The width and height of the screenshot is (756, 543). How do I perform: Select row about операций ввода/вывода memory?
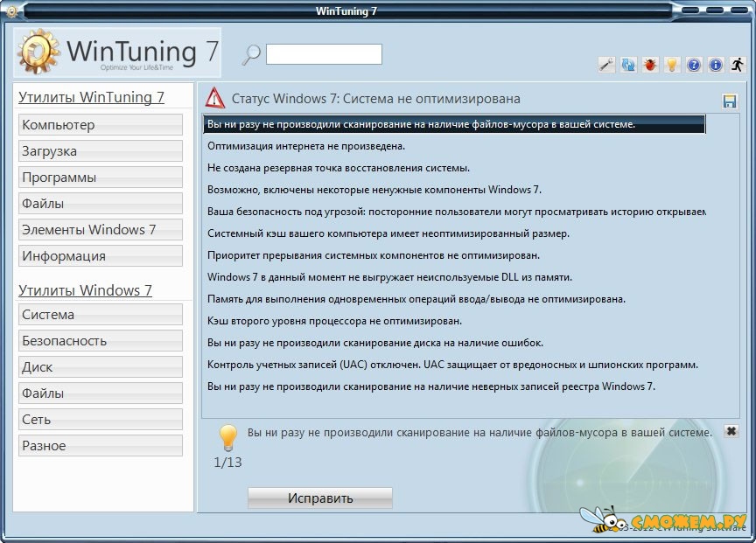click(x=454, y=299)
